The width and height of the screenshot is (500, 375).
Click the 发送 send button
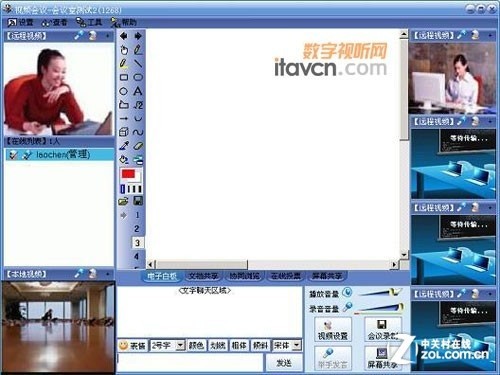click(284, 363)
